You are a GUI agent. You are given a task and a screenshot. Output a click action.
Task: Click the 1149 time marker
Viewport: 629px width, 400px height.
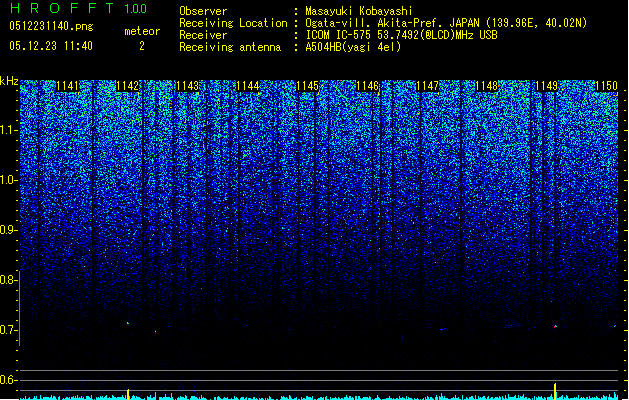546,86
